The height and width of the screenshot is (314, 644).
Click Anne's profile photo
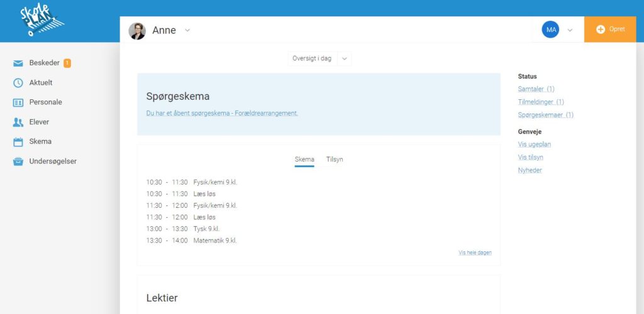(137, 31)
